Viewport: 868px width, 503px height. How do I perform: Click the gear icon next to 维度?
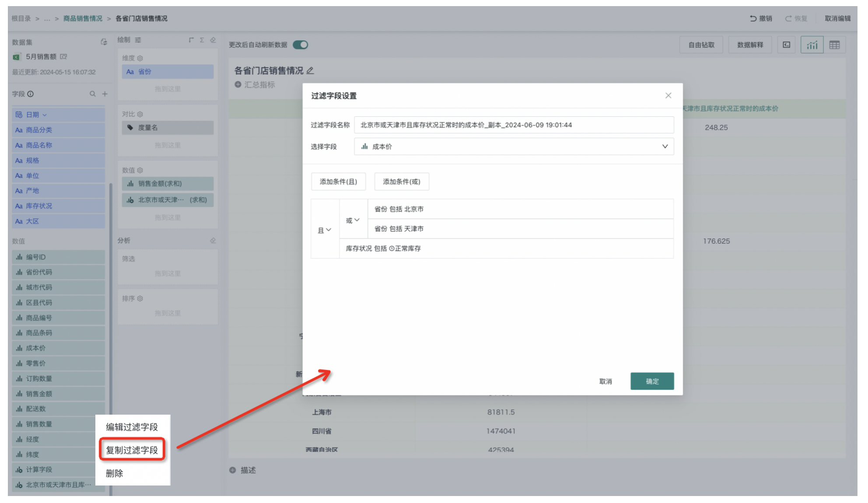coord(140,58)
